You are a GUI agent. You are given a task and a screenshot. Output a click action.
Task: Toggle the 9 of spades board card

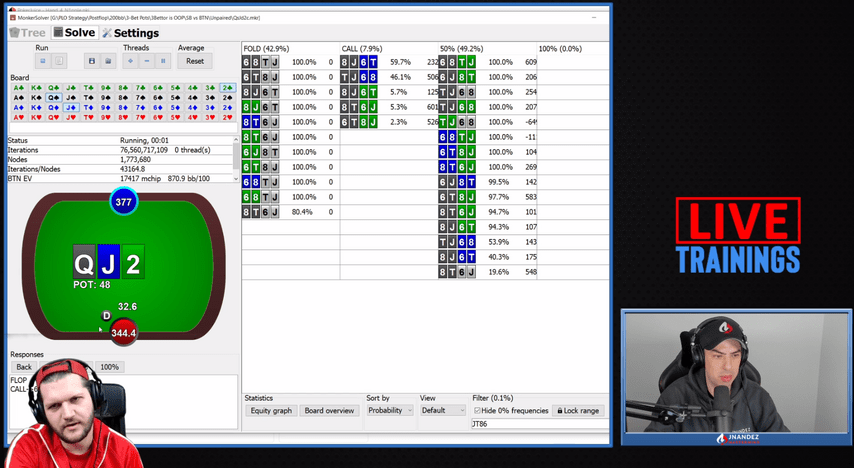tap(106, 98)
